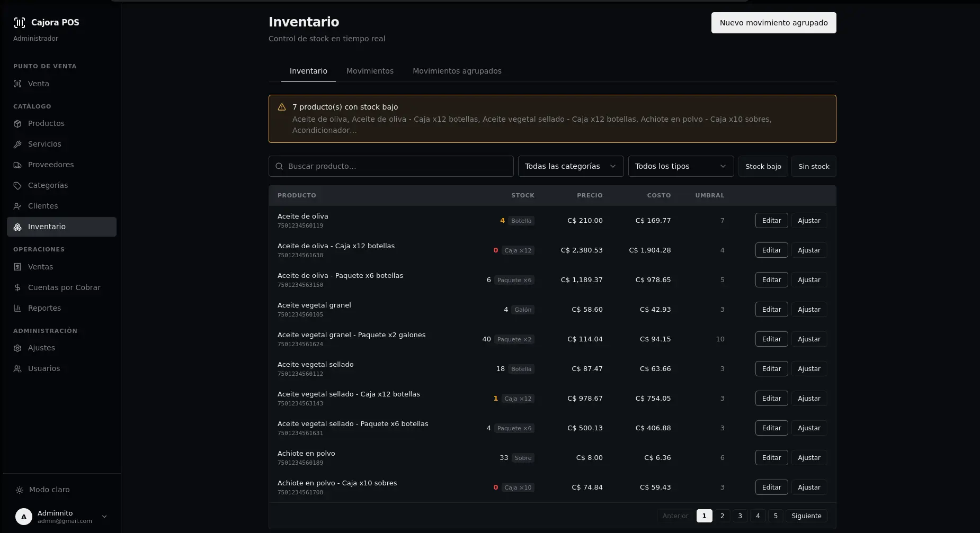980x533 pixels.
Task: Click the UMBRAL column header
Action: [710, 195]
